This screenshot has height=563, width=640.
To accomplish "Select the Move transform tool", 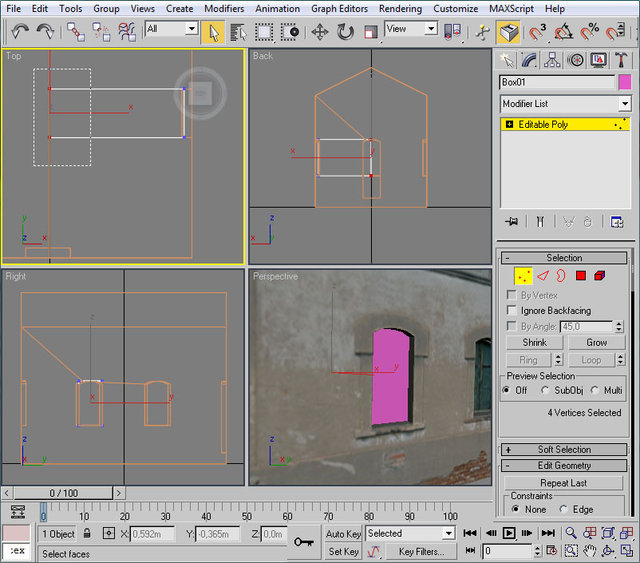I will 320,31.
